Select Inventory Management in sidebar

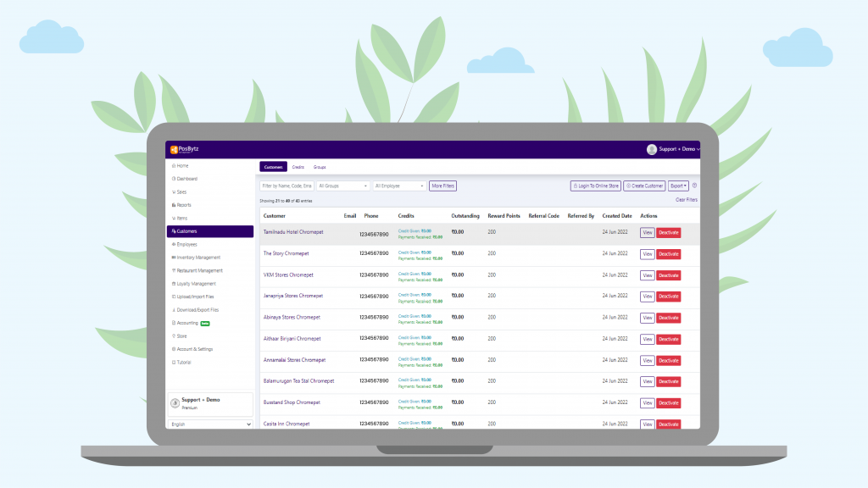197,258
